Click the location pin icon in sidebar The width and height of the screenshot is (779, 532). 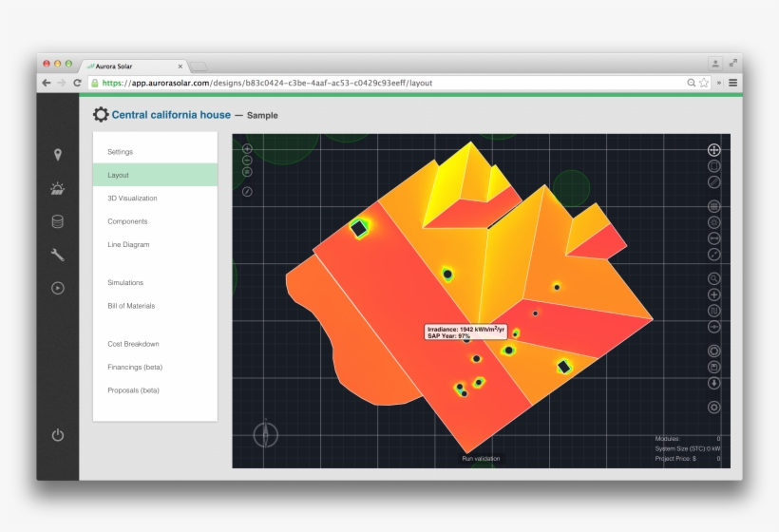click(57, 155)
